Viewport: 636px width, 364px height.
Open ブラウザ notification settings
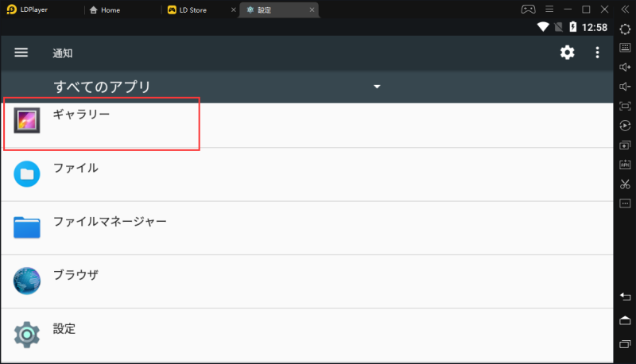(307, 281)
